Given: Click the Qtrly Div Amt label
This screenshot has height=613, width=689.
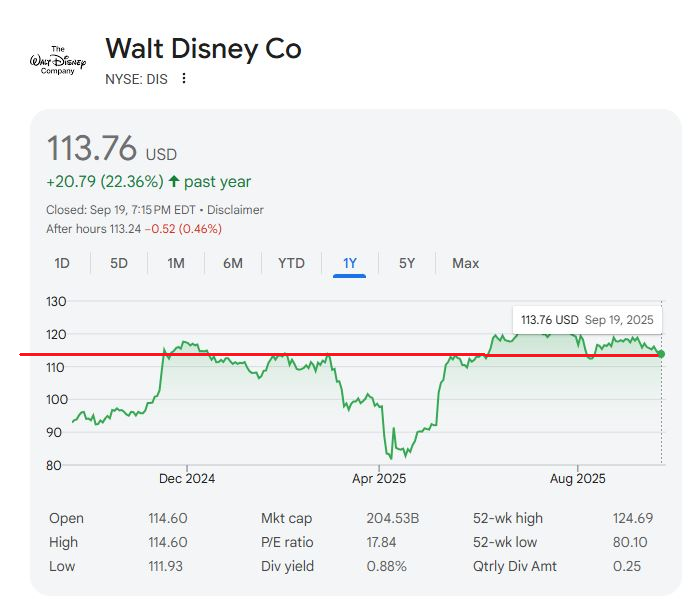Looking at the screenshot, I should point(515,566).
